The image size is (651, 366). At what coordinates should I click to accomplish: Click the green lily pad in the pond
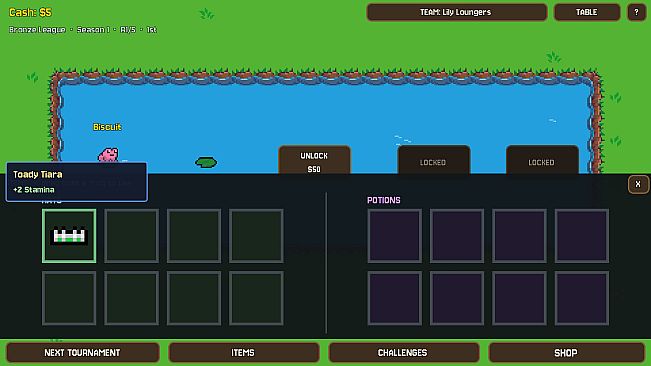pyautogui.click(x=206, y=162)
